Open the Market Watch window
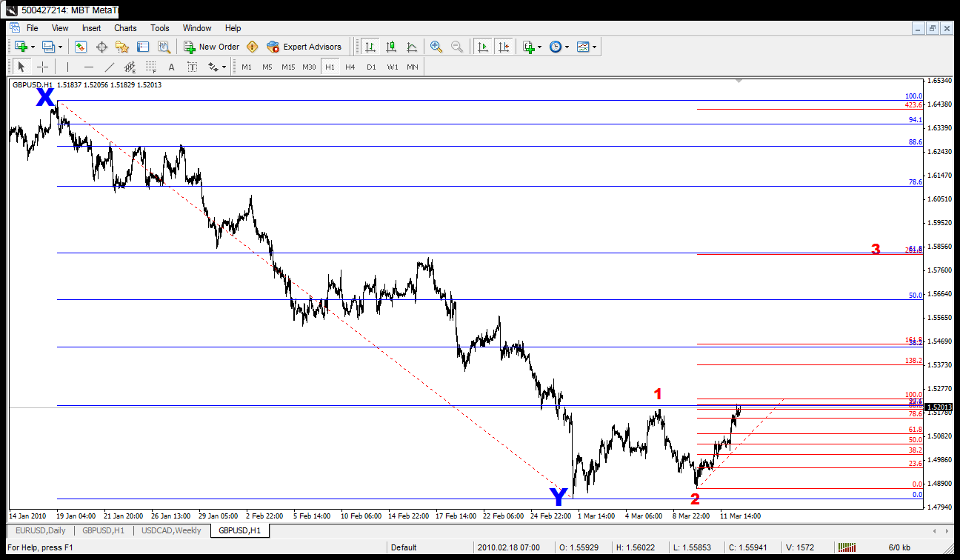Viewport: 960px width, 560px height. pos(81,47)
